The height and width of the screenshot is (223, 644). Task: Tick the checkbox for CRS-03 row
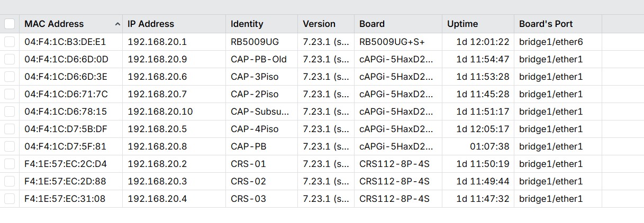pos(10,199)
